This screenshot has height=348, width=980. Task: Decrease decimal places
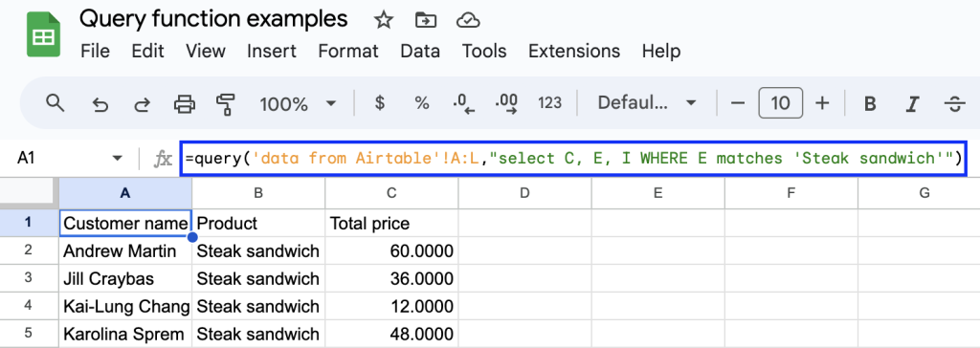464,103
